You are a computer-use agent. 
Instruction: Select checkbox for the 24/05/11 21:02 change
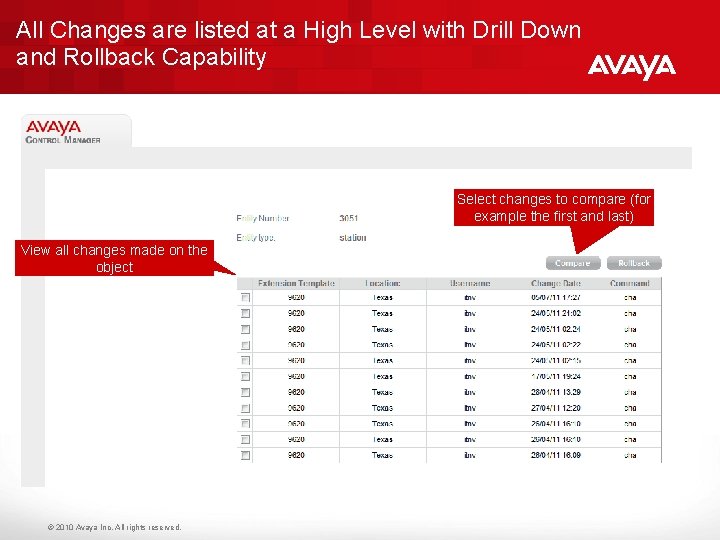246,313
